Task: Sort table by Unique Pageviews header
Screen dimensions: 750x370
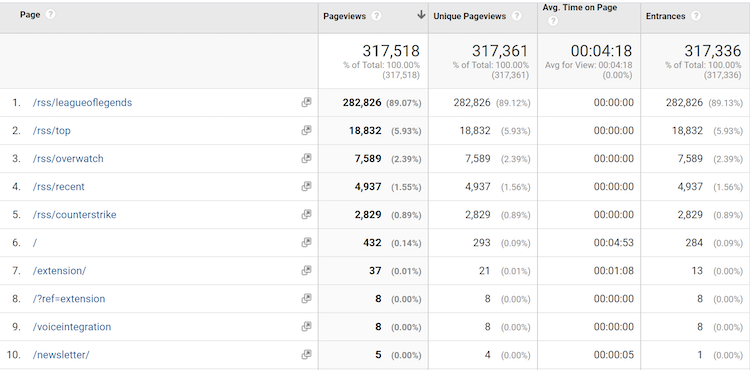Action: click(x=469, y=16)
